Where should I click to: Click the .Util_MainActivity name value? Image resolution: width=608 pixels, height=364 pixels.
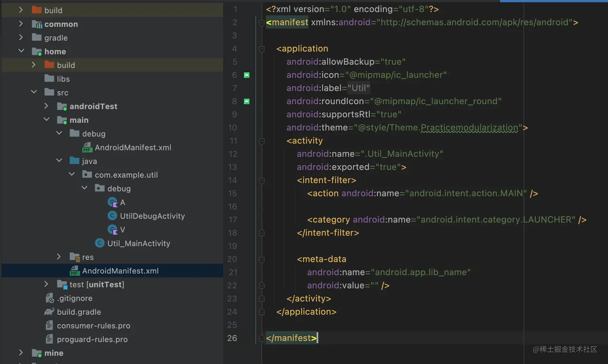coord(402,154)
